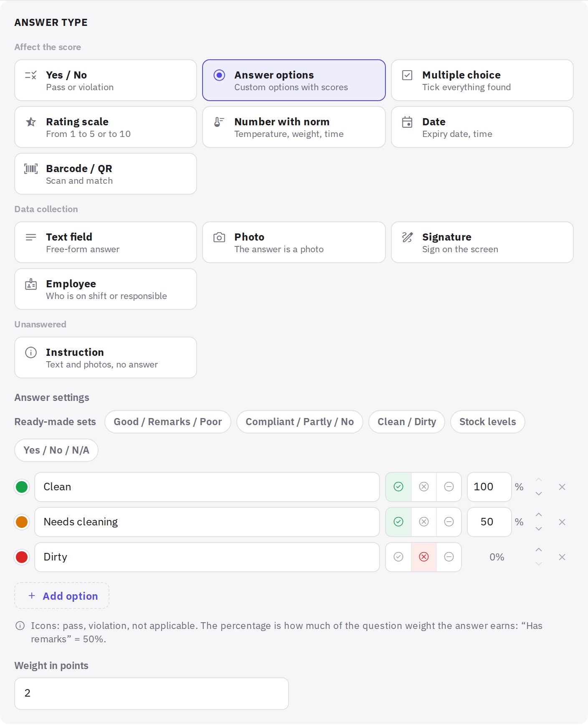The height and width of the screenshot is (725, 588).
Task: Click the Signature pen icon
Action: (407, 237)
